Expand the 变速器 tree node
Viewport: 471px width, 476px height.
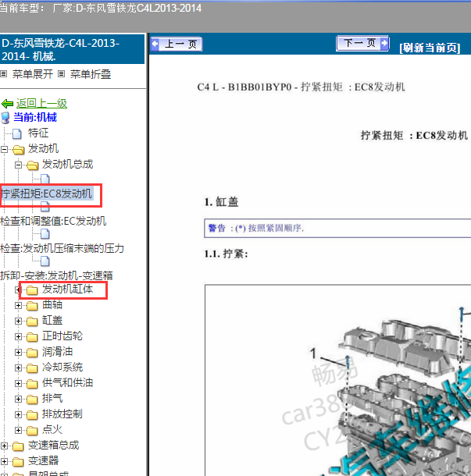pyautogui.click(x=4, y=462)
